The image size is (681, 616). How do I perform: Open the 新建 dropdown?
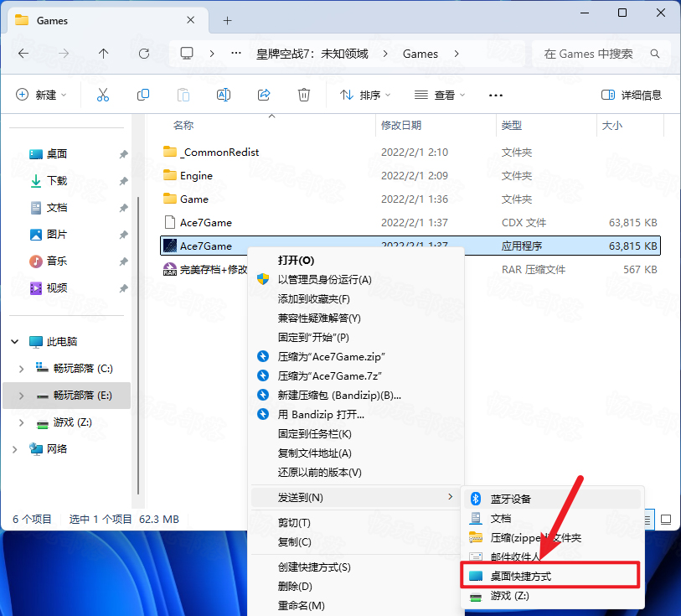coord(41,95)
